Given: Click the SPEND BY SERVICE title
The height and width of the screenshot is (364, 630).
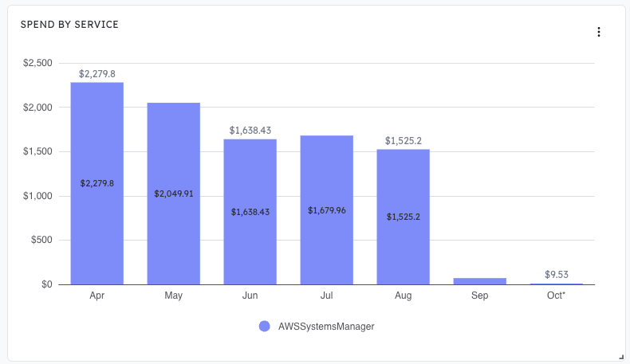Looking at the screenshot, I should tap(69, 25).
